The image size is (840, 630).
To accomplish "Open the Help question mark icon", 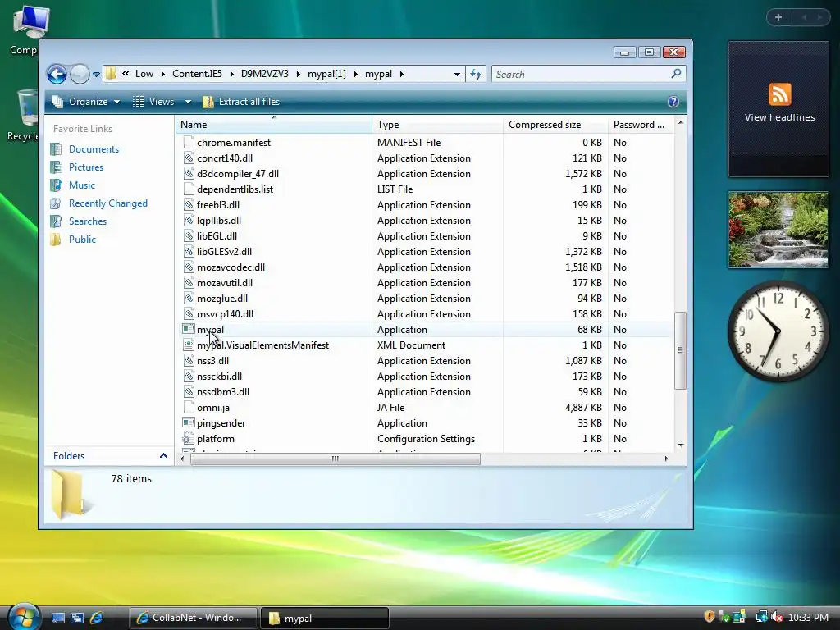I will tap(673, 102).
